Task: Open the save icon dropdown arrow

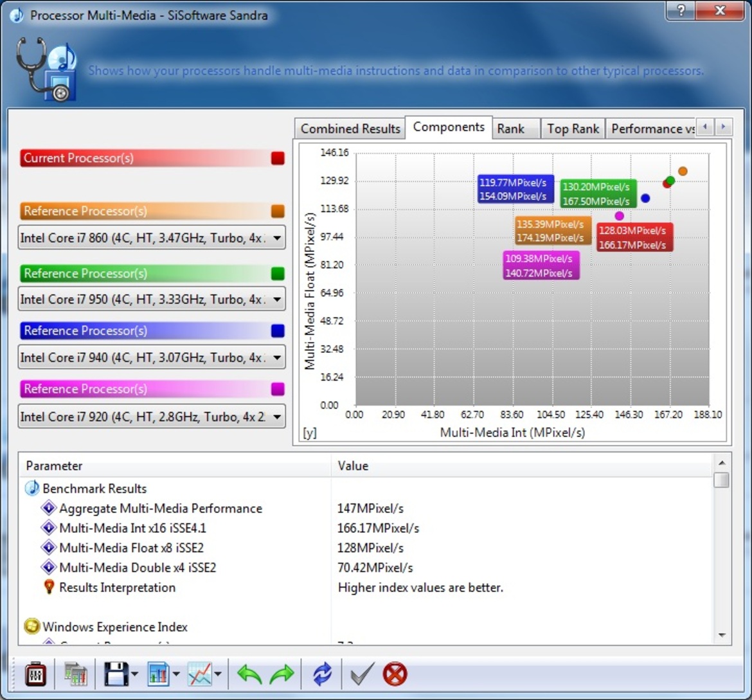Action: tap(135, 674)
